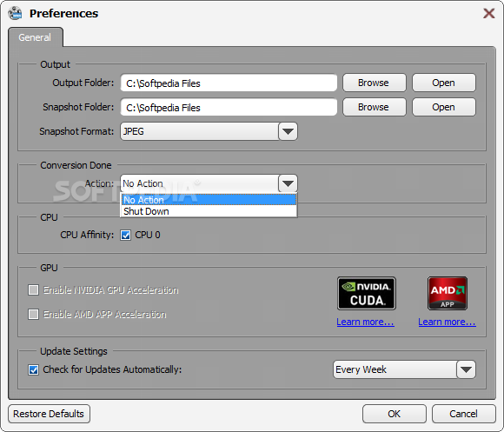Screen dimensions: 504x432
Task: Enable AMD APP Acceleration checkbox
Action: click(x=33, y=314)
